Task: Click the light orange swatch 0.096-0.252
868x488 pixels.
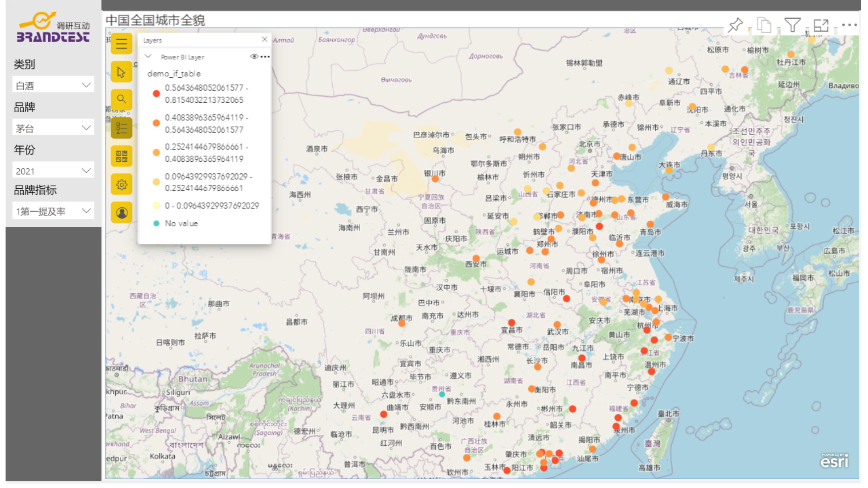Action: (x=156, y=182)
